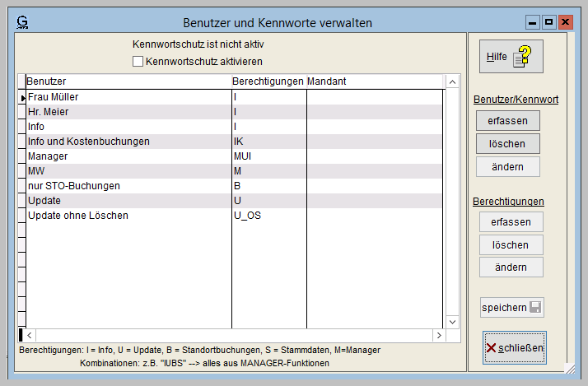Click erfassen under Berechtigungen
The height and width of the screenshot is (386, 588).
tap(511, 222)
